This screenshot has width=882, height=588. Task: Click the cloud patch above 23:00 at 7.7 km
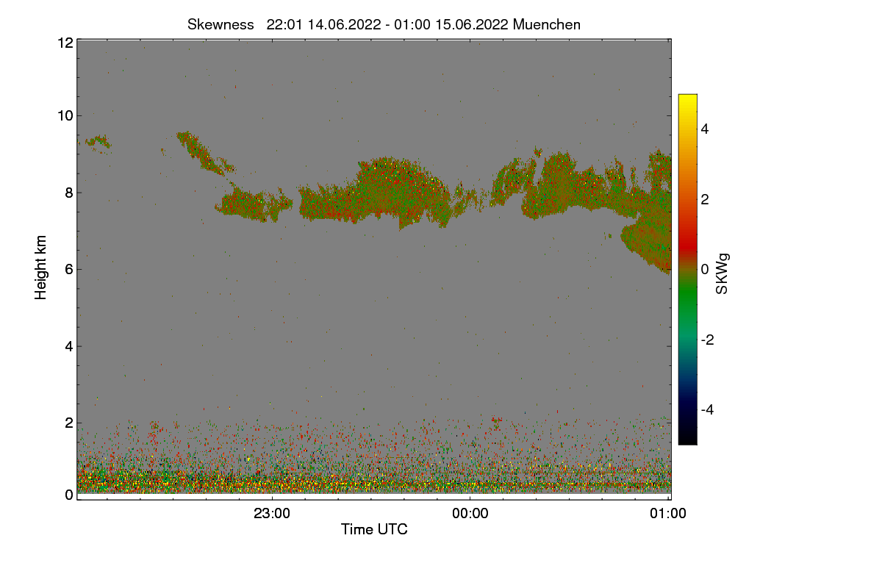[254, 204]
